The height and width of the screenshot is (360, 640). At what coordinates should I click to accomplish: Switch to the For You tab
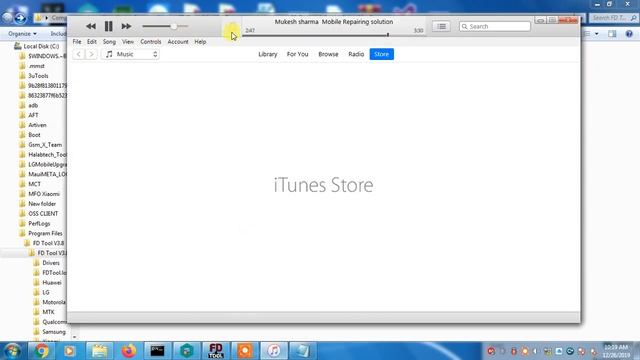pos(298,54)
